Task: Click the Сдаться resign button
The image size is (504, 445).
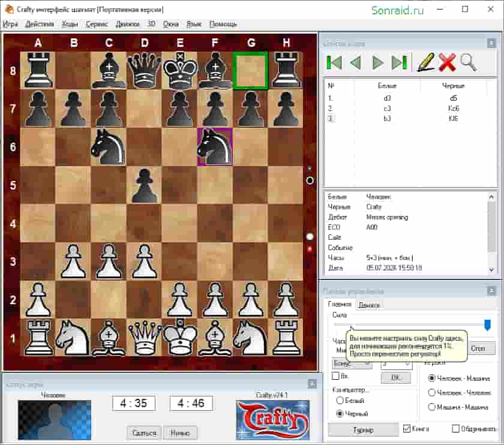Action: tap(145, 432)
